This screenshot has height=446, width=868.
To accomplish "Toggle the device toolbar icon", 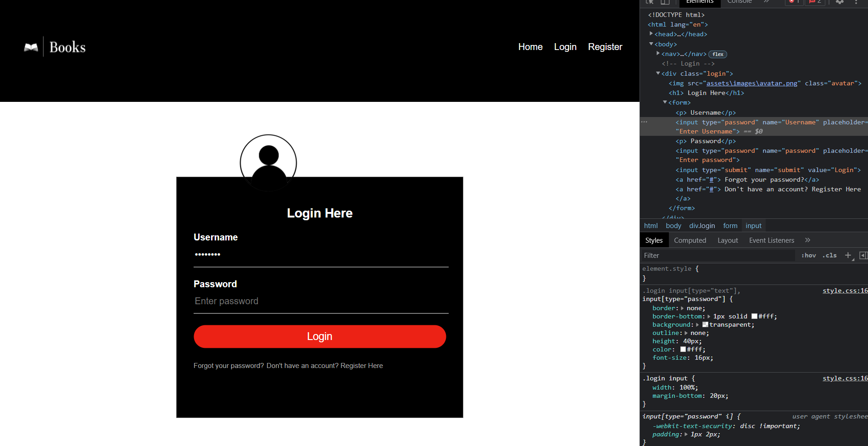I will [665, 2].
